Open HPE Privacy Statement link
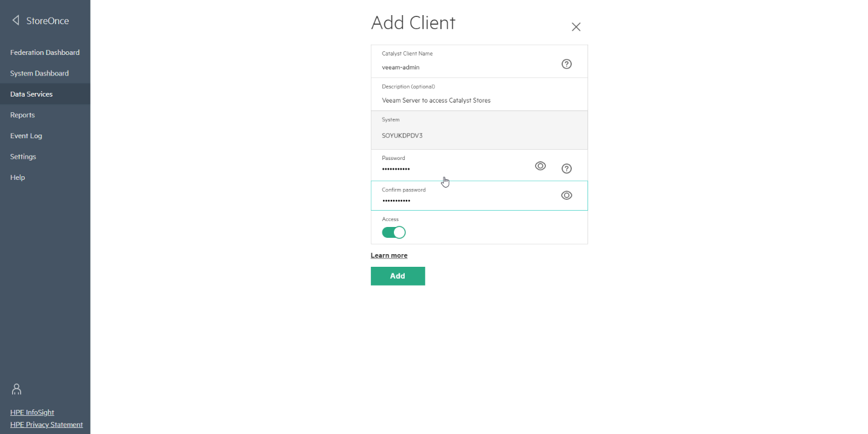 point(46,424)
